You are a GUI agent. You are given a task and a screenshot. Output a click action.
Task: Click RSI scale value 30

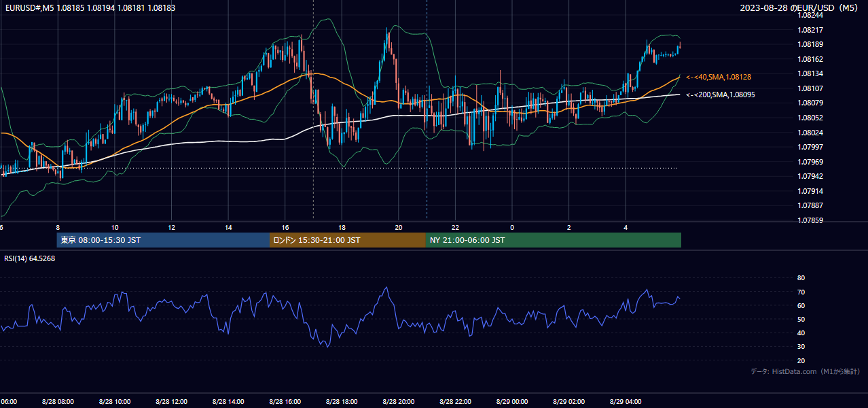(x=801, y=347)
